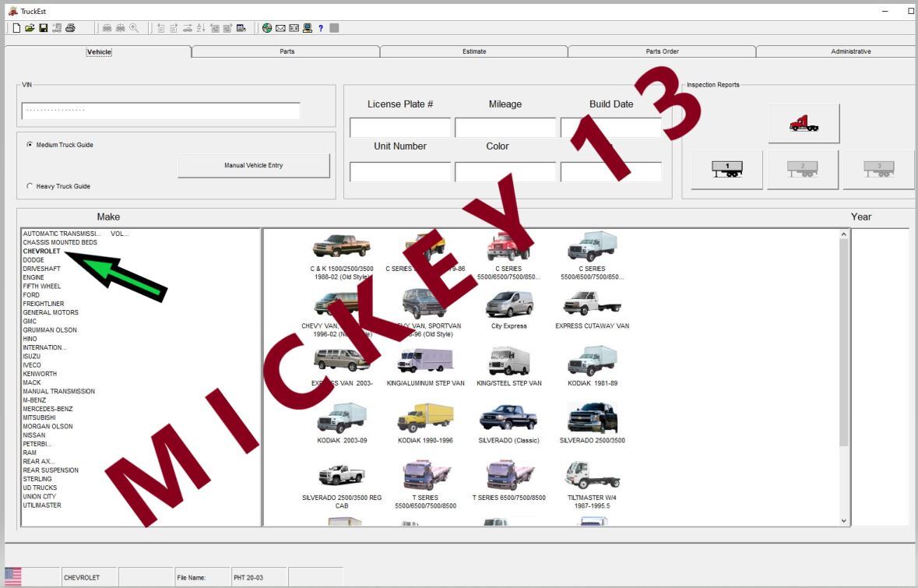Click the License Plate # field
Image resolution: width=918 pixels, height=588 pixels.
click(x=400, y=128)
